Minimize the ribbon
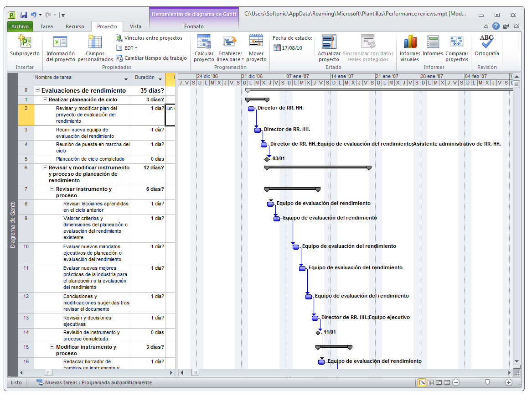This screenshot has width=532, height=403. (486, 26)
